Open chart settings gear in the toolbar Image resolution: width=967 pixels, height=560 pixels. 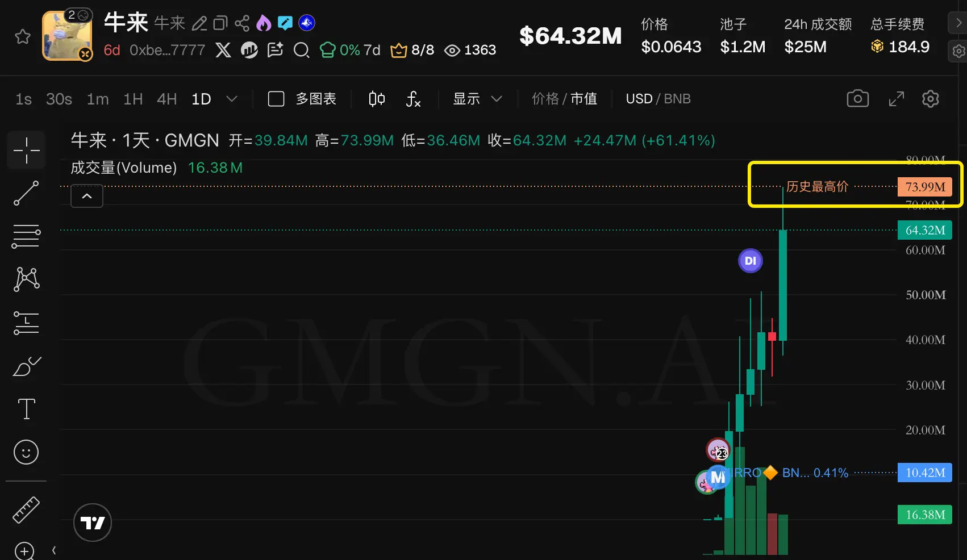931,99
